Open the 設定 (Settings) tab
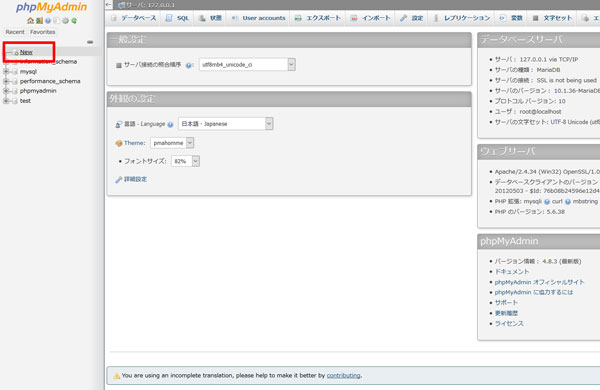This screenshot has width=600, height=390. coord(412,18)
